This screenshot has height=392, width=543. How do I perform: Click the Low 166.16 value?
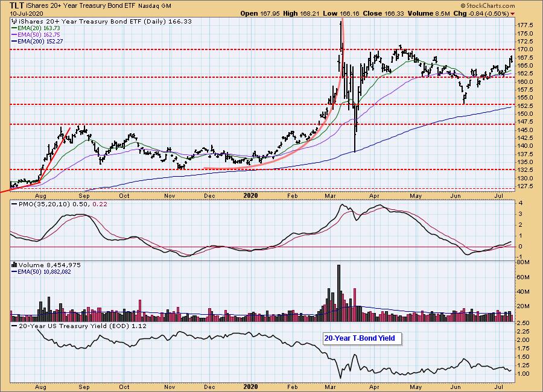click(341, 13)
